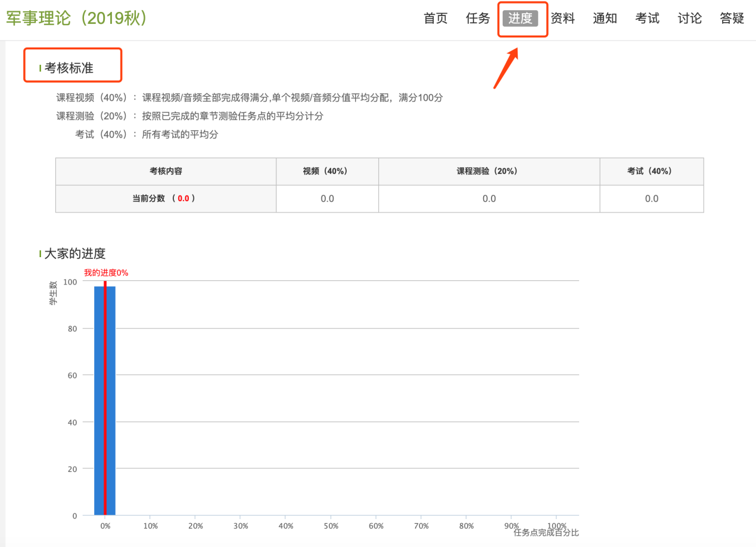Switch to the 任务 navigation tab
The height and width of the screenshot is (547, 756).
[x=477, y=18]
